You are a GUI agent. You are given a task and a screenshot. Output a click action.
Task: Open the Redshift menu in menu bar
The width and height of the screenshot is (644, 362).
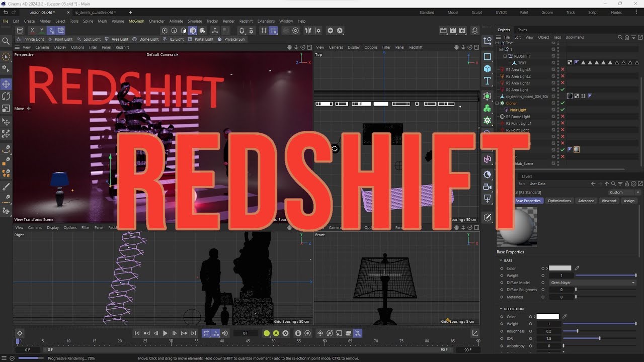pyautogui.click(x=246, y=21)
